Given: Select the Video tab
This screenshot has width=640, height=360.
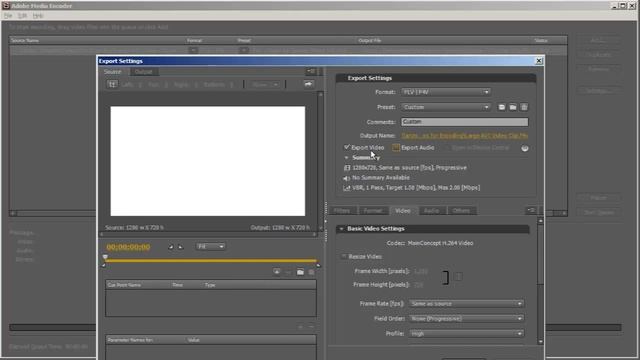Looking at the screenshot, I should [x=402, y=211].
